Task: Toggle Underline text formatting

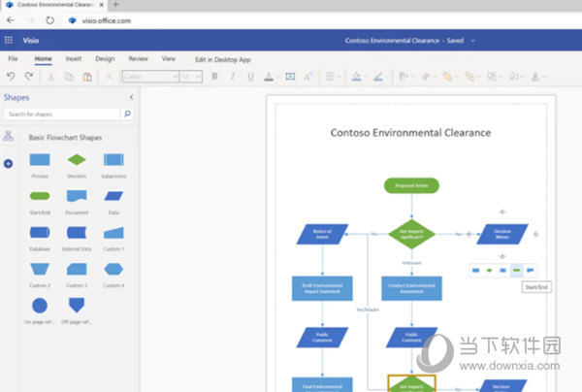Action: [251, 77]
